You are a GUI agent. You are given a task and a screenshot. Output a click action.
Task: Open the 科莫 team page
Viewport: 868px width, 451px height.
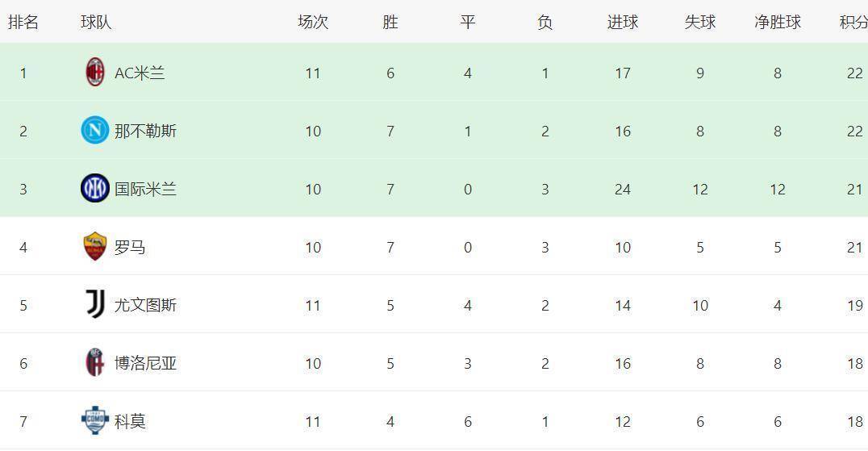(x=130, y=422)
